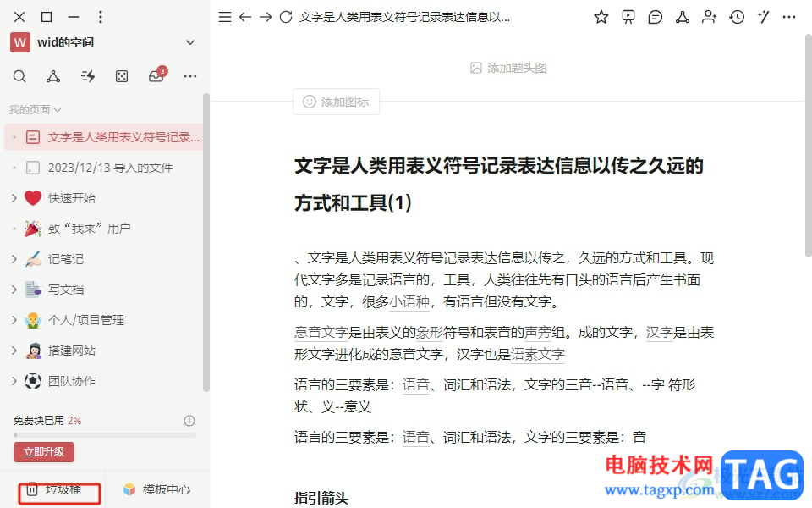Expand the 团队协作 page tree

point(14,381)
